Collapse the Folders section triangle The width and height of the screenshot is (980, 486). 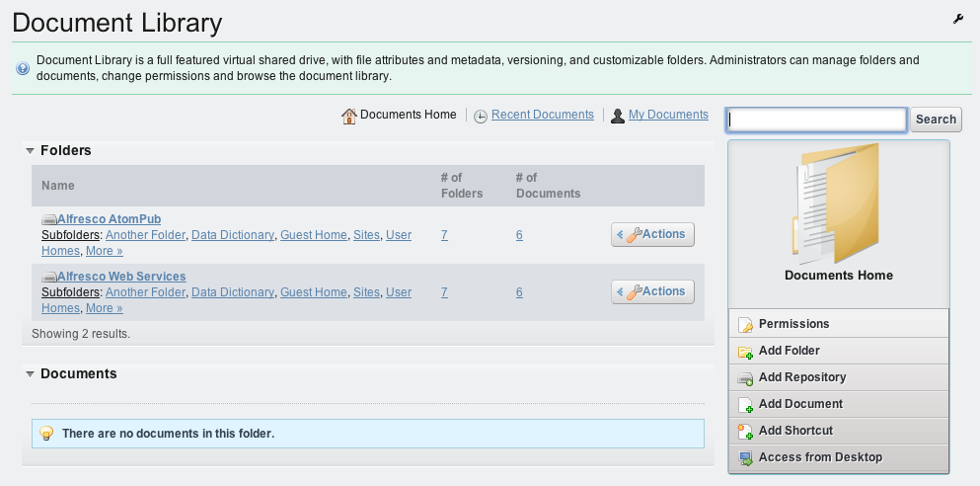tap(30, 151)
